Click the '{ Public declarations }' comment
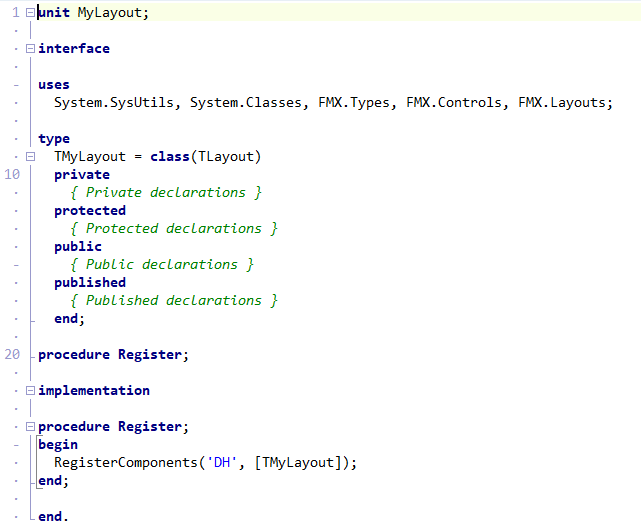The width and height of the screenshot is (641, 532). 162,265
